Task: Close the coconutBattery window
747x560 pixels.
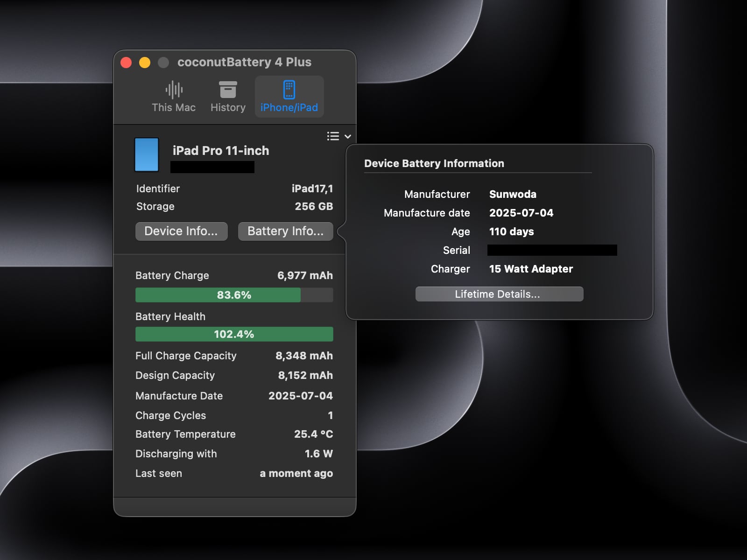Action: (126, 63)
